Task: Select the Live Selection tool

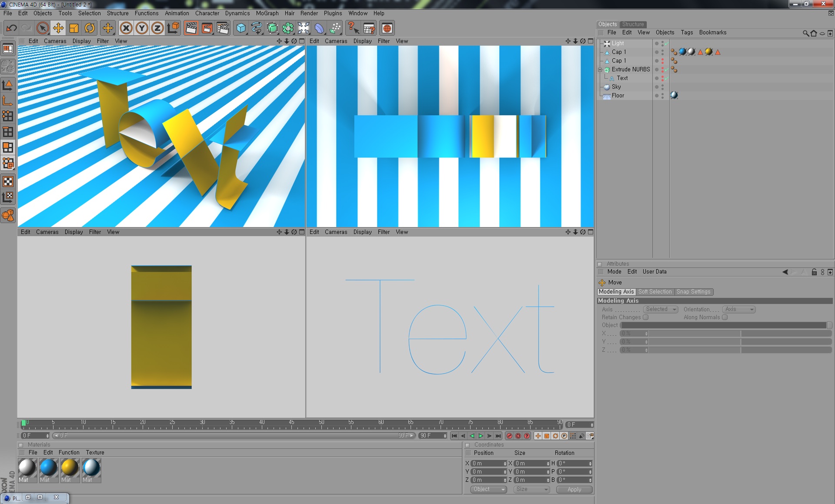Action: click(x=42, y=28)
